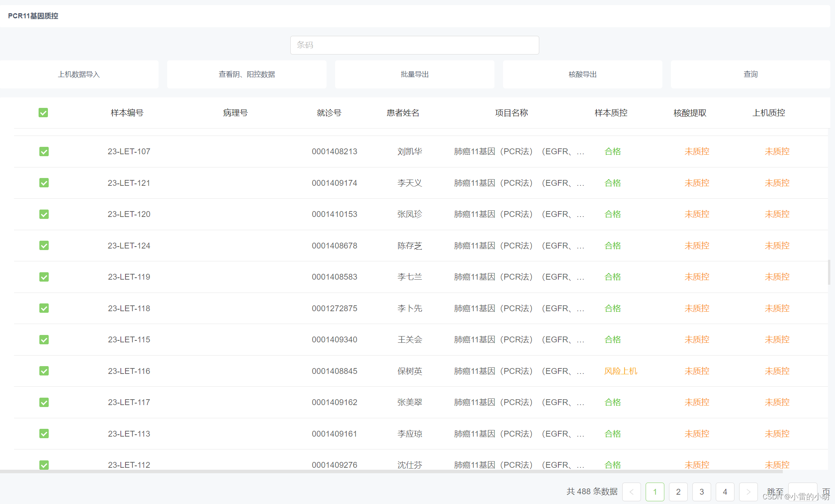The height and width of the screenshot is (504, 835).
Task: Open 查看阴、阳控数据 view
Action: [x=247, y=74]
